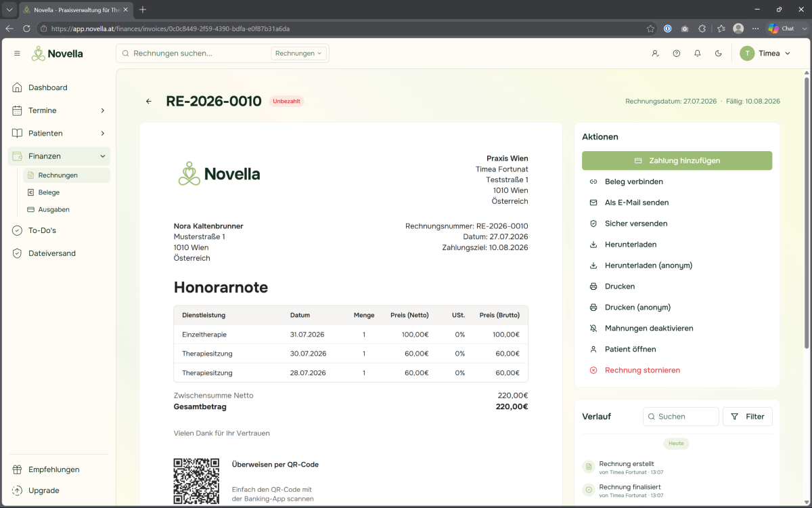Open the Timea account dropdown

pyautogui.click(x=765, y=54)
